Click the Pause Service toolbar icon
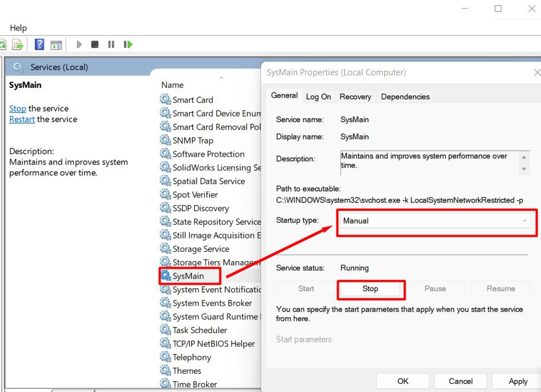This screenshot has height=392, width=541. coord(111,45)
